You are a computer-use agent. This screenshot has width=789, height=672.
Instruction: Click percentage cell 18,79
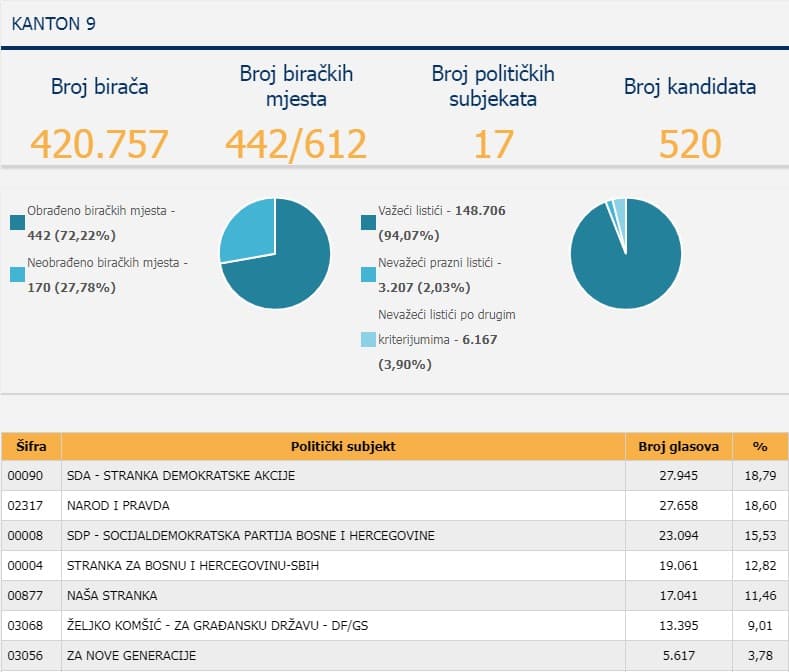pyautogui.click(x=760, y=476)
